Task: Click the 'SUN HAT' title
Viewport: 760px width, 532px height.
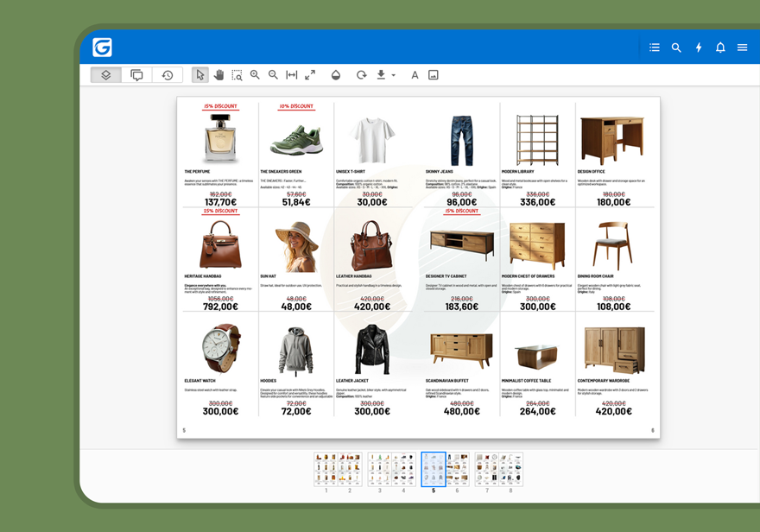Action: (268, 276)
